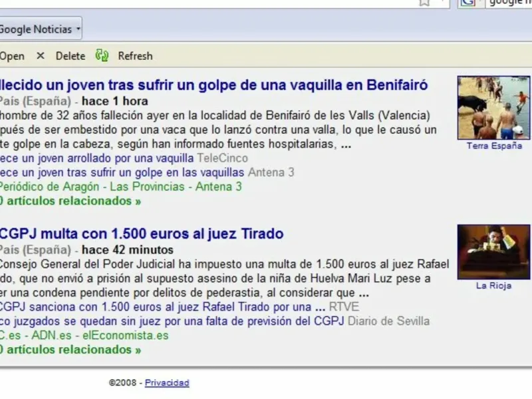
Task: Click the 'Las Provincias' source link
Action: tap(147, 187)
